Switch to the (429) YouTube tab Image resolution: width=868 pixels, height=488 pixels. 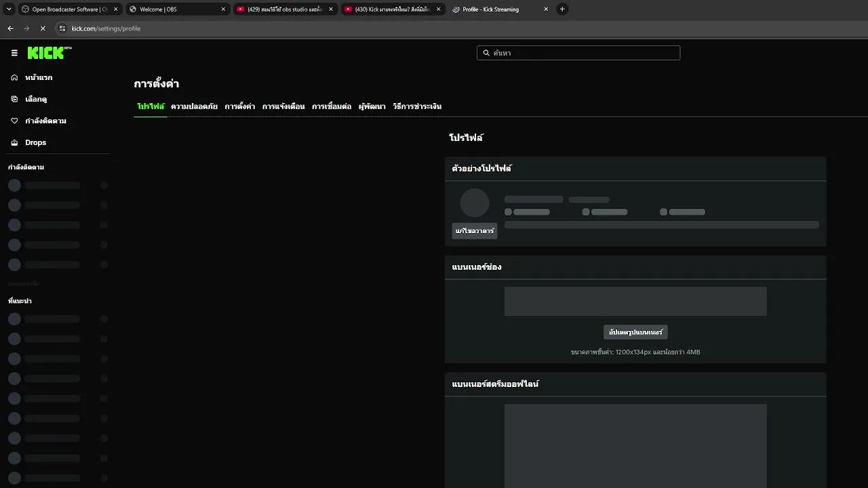[x=284, y=9]
